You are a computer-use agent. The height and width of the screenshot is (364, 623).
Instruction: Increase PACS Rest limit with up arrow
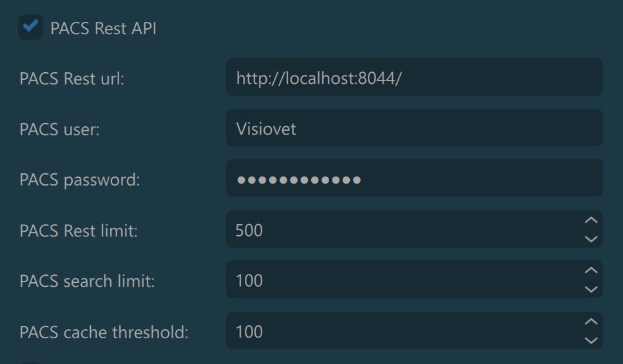click(591, 221)
